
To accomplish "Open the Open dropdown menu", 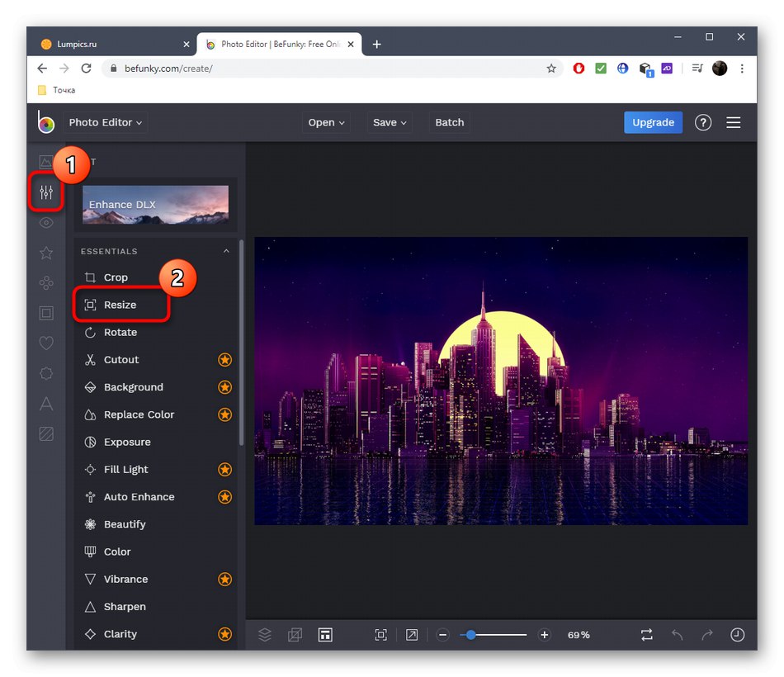I will point(326,122).
